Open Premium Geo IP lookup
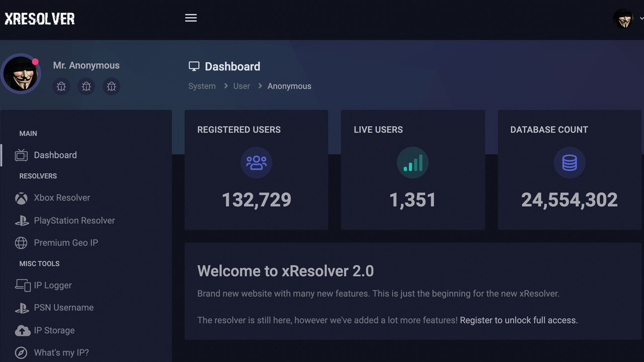644x362 pixels. click(x=65, y=243)
